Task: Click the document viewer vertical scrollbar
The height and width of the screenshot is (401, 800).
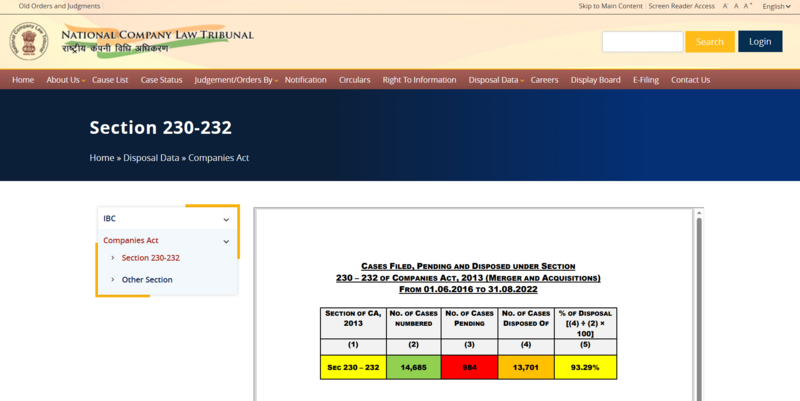Action: [699, 309]
